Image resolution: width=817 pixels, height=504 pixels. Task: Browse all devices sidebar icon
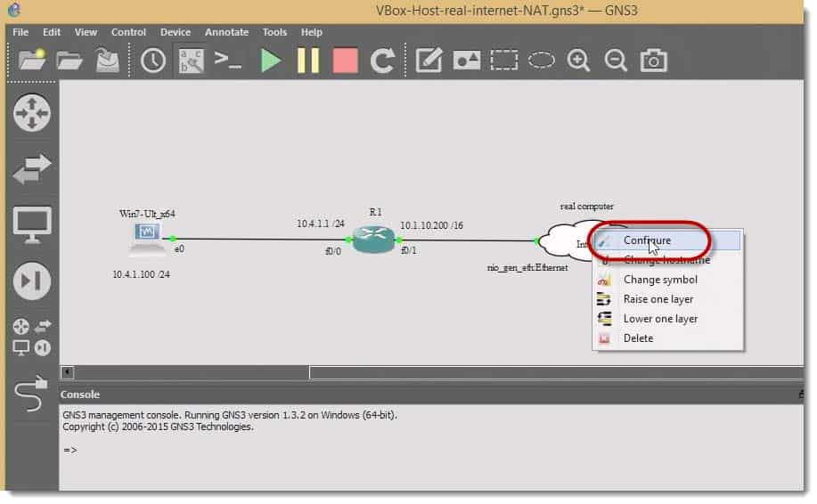[x=32, y=337]
